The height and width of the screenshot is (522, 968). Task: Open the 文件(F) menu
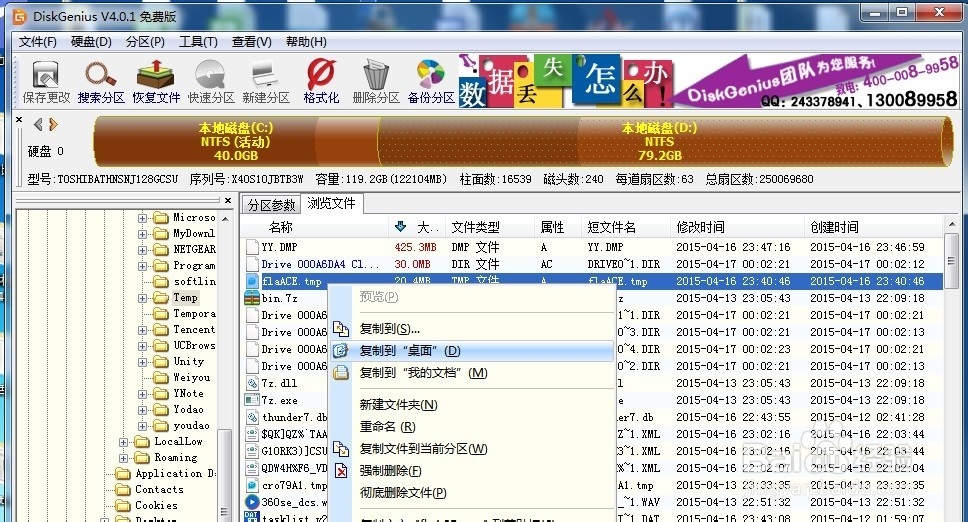[x=37, y=41]
